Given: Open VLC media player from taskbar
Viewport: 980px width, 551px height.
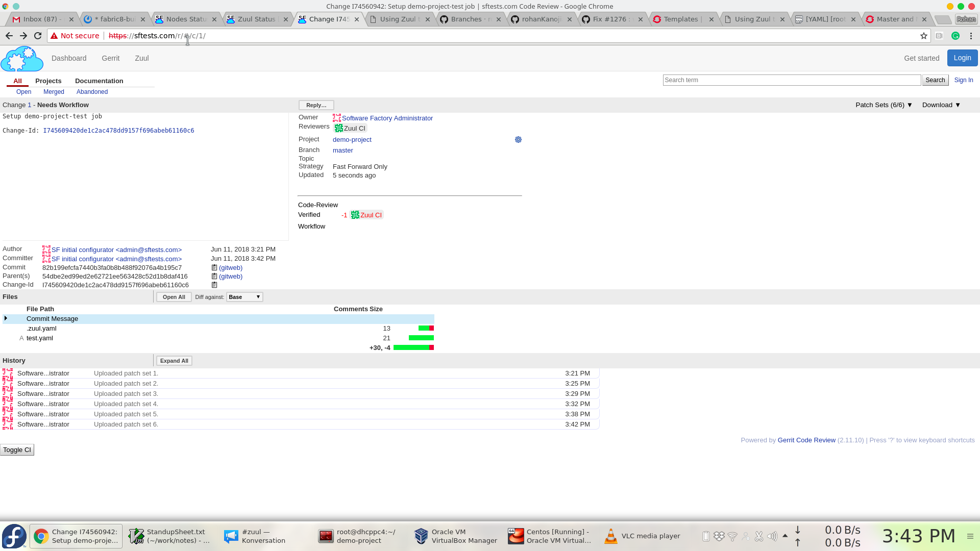Looking at the screenshot, I should click(643, 536).
